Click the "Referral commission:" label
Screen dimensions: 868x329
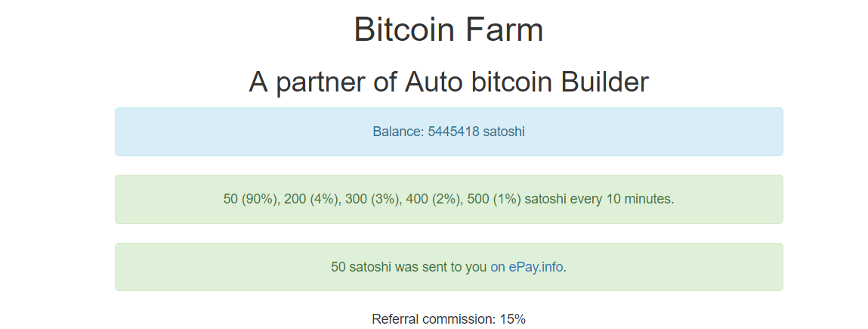(434, 319)
